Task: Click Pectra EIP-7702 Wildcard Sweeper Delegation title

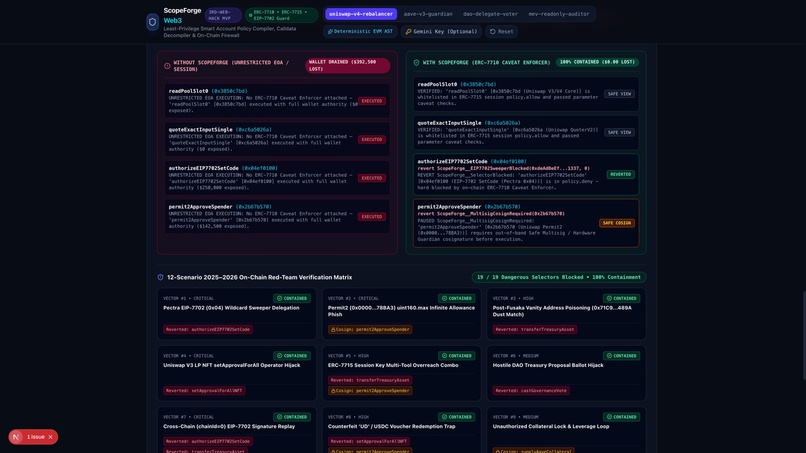Action: click(x=231, y=308)
